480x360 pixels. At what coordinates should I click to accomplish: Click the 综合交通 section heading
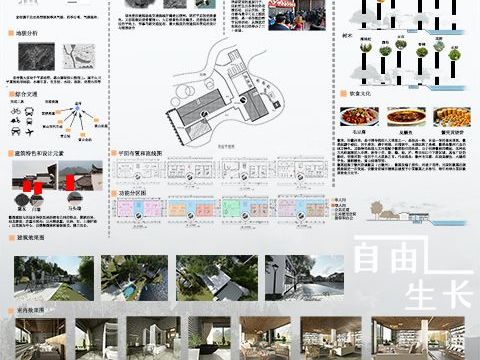pyautogui.click(x=26, y=94)
